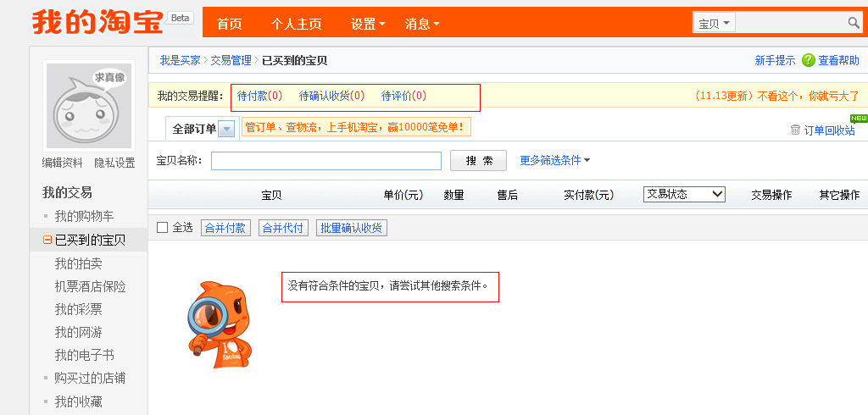Click the 11.13更新 promo notice
Viewport: 868px width, 415px height.
777,96
